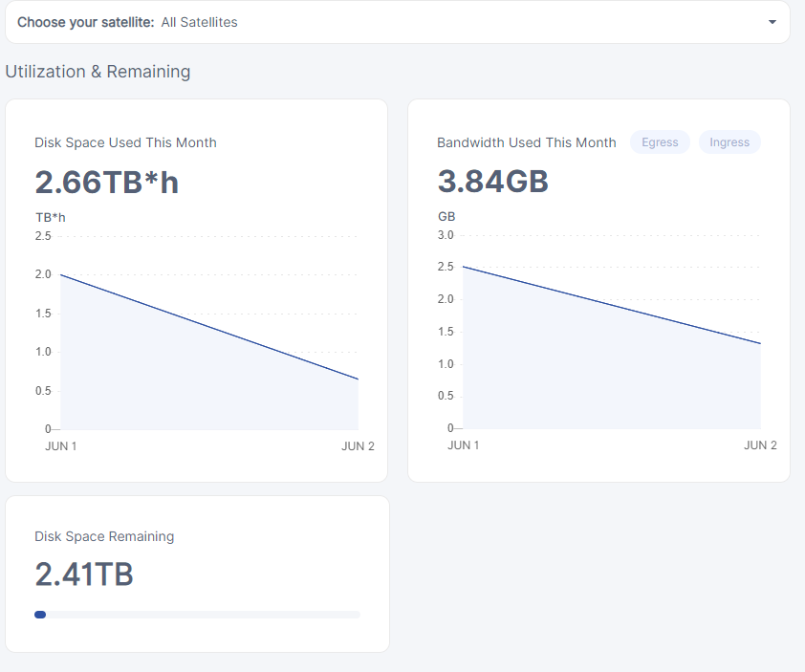Viewport: 805px width, 672px height.
Task: Select the 'All Satellites' dropdown value
Action: pyautogui.click(x=199, y=22)
